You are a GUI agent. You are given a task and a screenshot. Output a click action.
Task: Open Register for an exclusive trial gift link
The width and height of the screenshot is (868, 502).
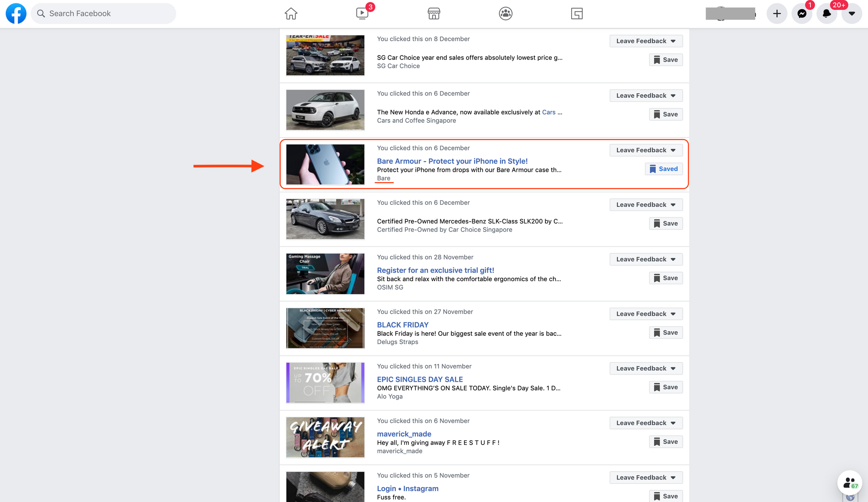click(x=435, y=270)
